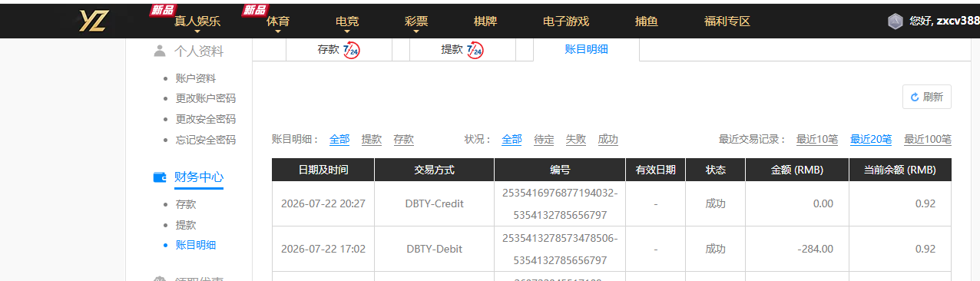980x281 pixels.
Task: Click the DBTY-Debit cell
Action: point(435,249)
